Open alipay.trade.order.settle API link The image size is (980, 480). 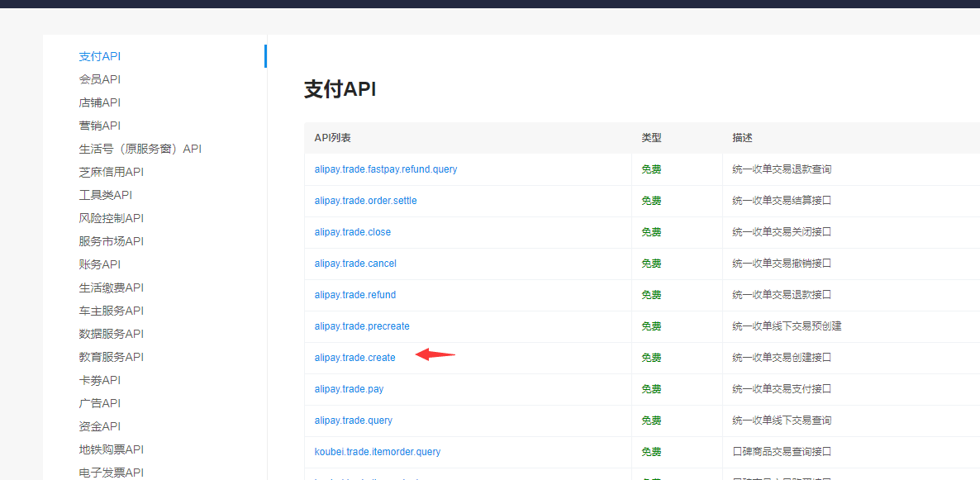[x=365, y=201]
